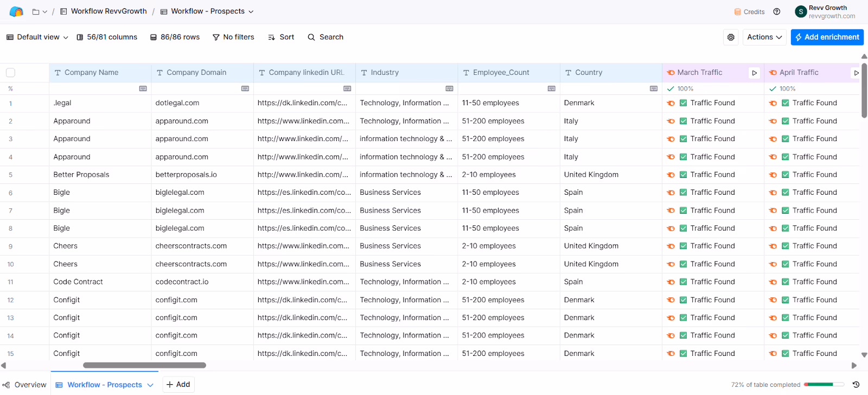The image size is (868, 395).
Task: Run the March Traffic column play button
Action: [x=754, y=73]
